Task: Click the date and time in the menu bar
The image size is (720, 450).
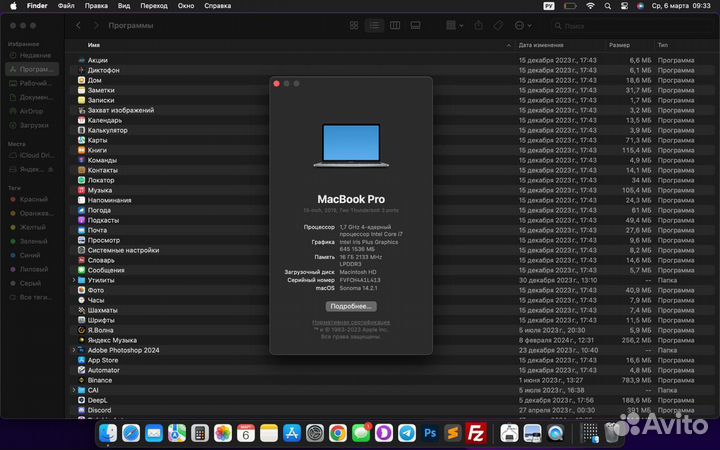Action: [681, 6]
